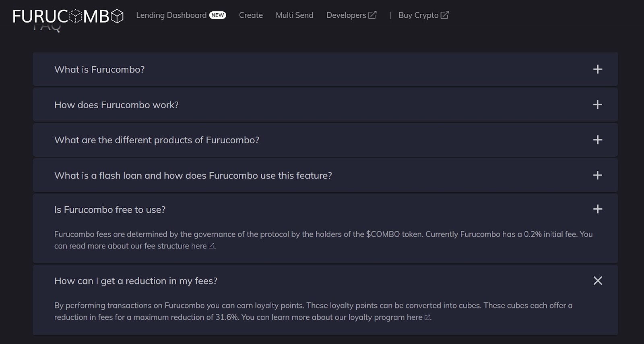Screen dimensions: 644x344
Task: Click the external-link icon next to Buy Crypto
Action: pos(444,15)
